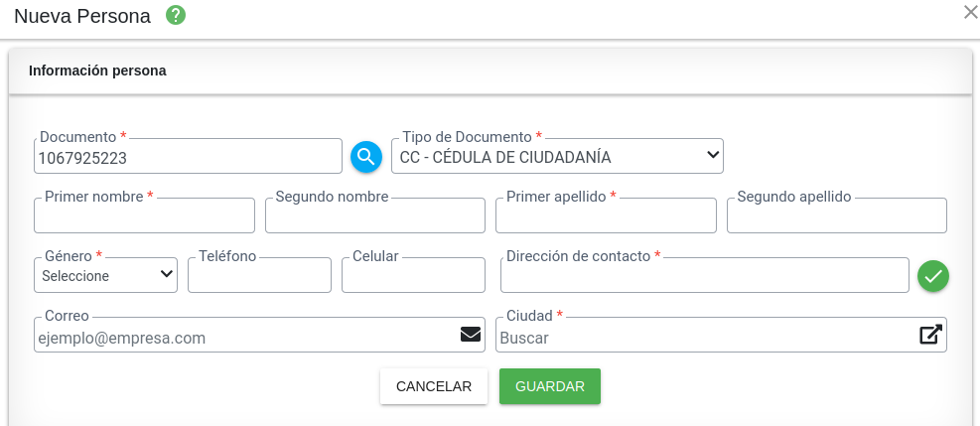Click the Teléfono input field
This screenshot has height=426, width=980.
point(259,275)
